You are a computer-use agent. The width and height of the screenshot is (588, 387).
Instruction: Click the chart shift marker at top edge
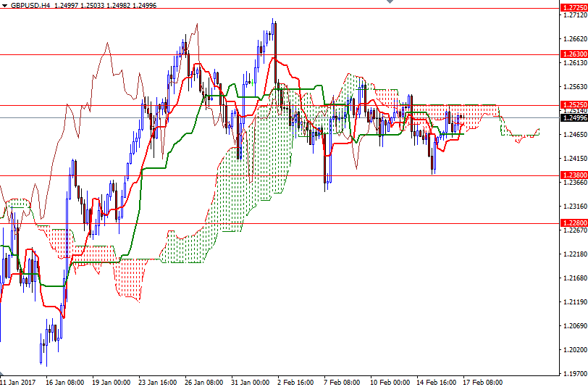pyautogui.click(x=390, y=1)
